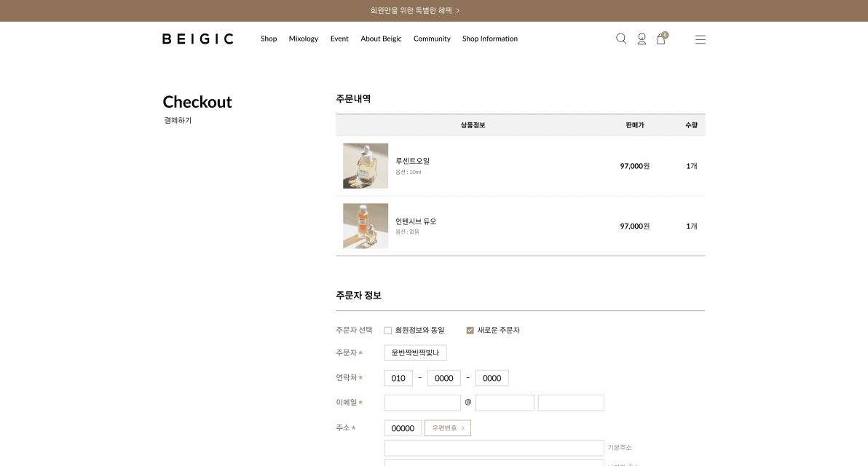Open the account login person icon
Image resolution: width=868 pixels, height=466 pixels.
[x=642, y=39]
